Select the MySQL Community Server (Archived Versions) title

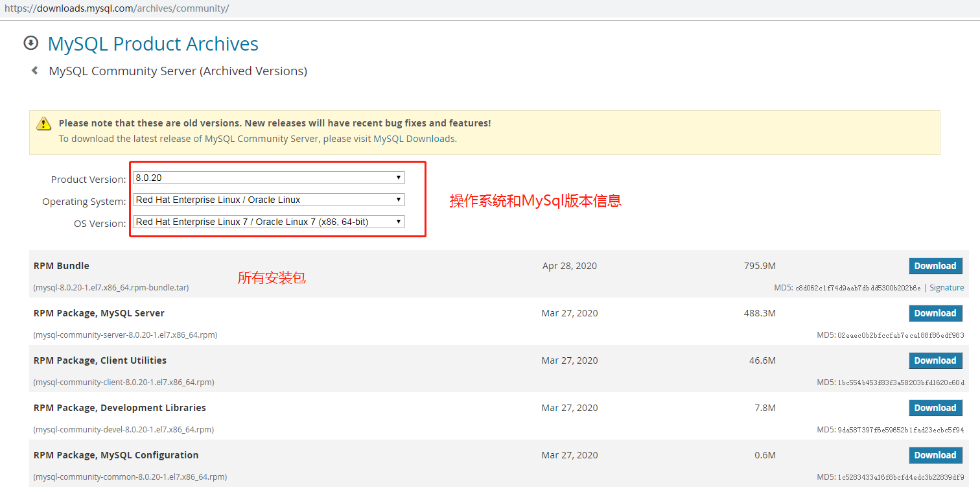coord(178,71)
